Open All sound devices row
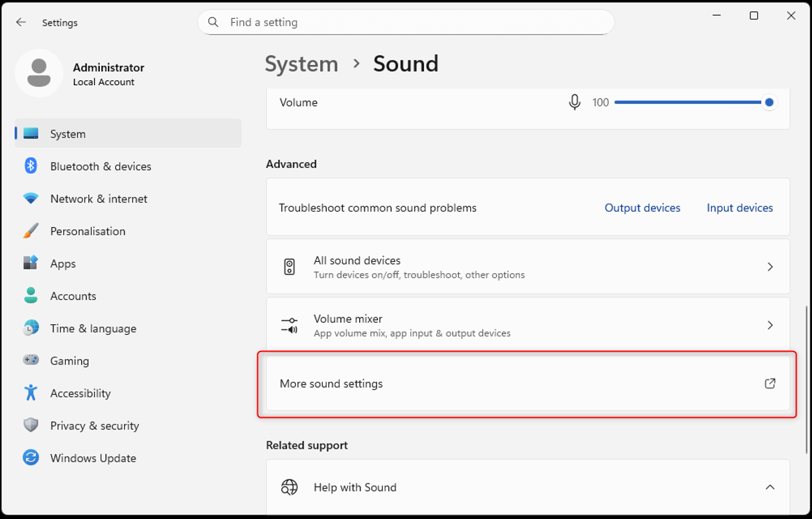This screenshot has width=812, height=519. (528, 267)
